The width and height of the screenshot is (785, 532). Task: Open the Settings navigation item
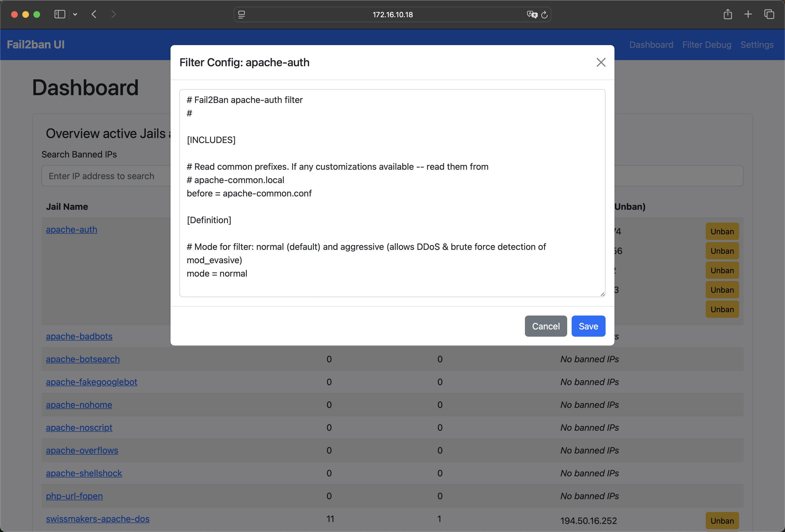[757, 44]
